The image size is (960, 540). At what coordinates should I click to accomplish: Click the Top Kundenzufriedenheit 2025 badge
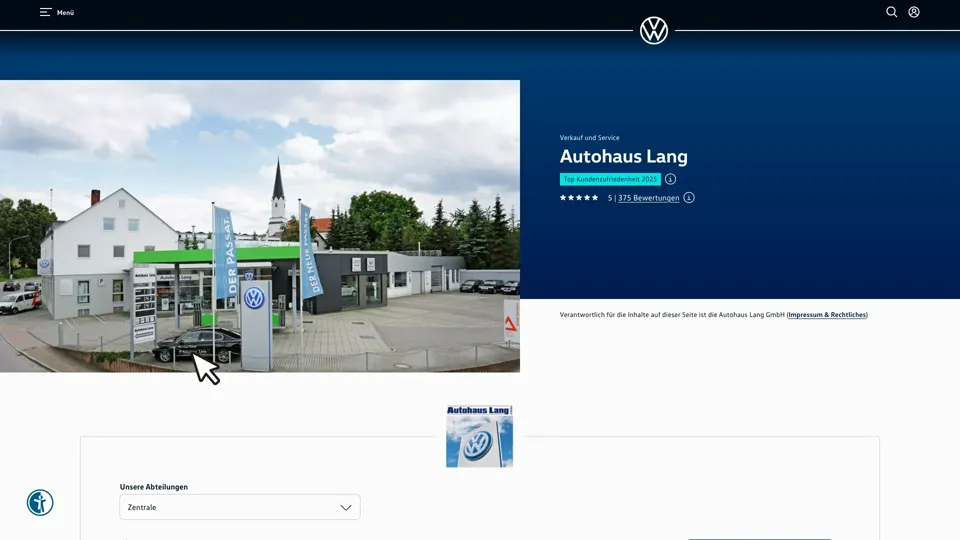pos(610,179)
